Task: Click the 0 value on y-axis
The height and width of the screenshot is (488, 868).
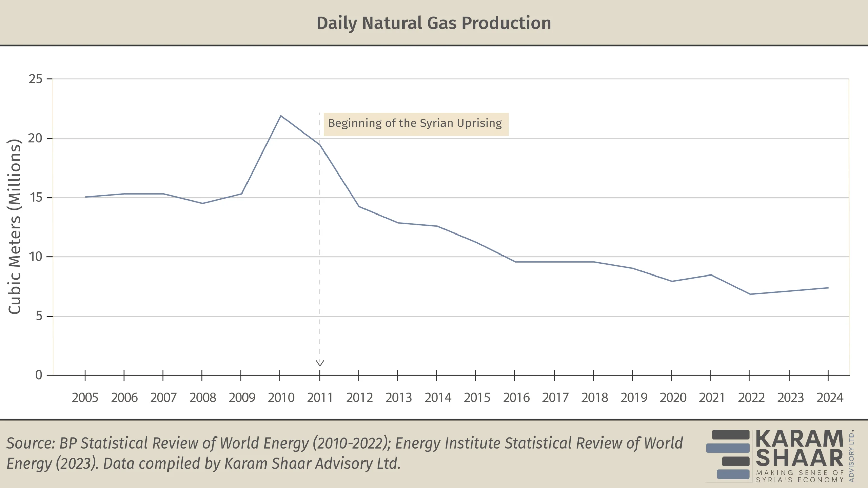Action: [x=39, y=375]
